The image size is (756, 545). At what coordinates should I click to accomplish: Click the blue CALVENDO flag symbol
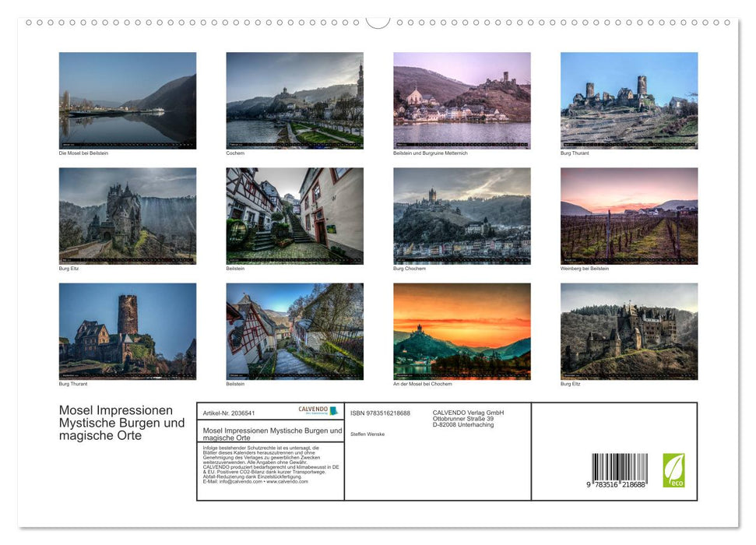click(332, 410)
